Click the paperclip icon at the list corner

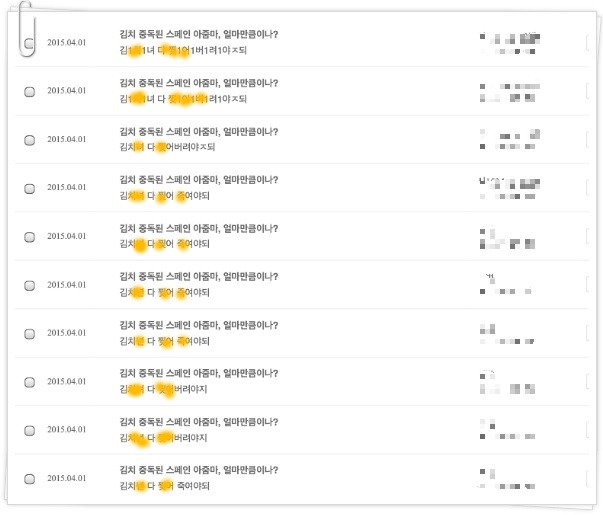tap(27, 29)
